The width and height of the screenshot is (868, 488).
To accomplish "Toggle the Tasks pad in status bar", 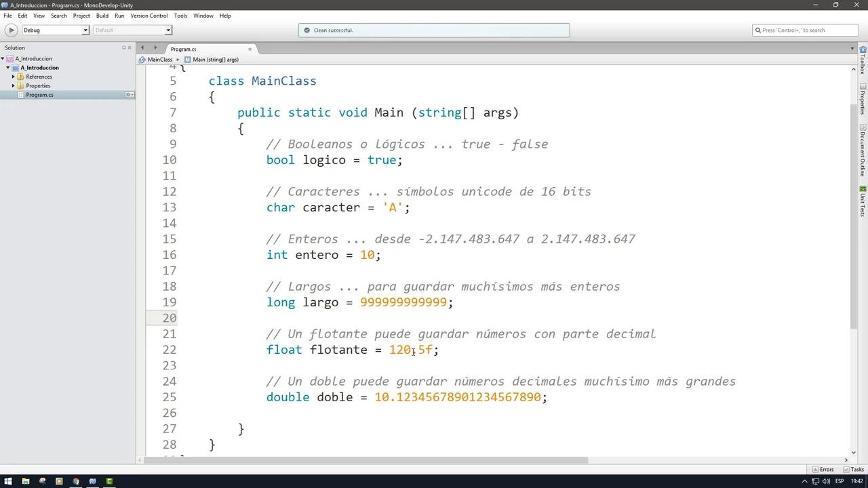I will (854, 469).
